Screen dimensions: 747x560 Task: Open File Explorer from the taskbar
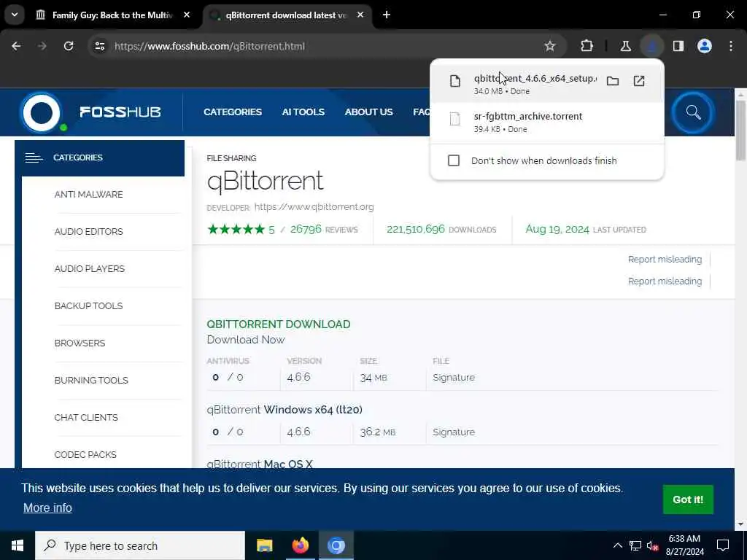click(x=264, y=545)
